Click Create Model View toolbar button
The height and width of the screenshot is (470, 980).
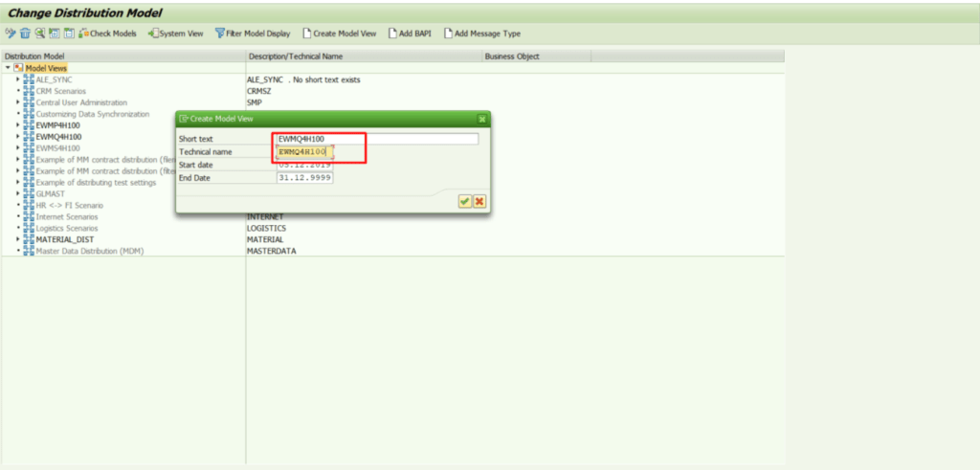339,34
